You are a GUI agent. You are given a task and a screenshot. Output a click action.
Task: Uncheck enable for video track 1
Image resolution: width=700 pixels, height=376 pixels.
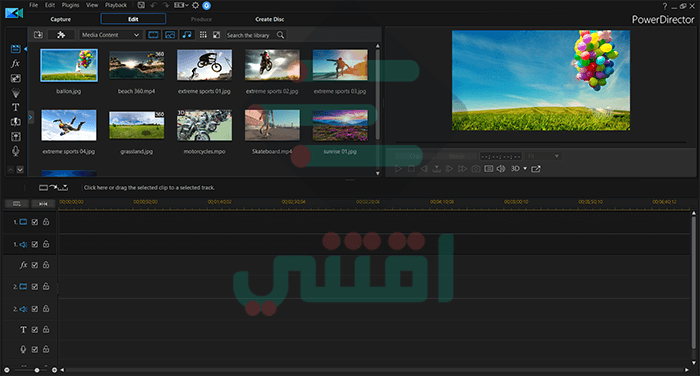point(35,222)
